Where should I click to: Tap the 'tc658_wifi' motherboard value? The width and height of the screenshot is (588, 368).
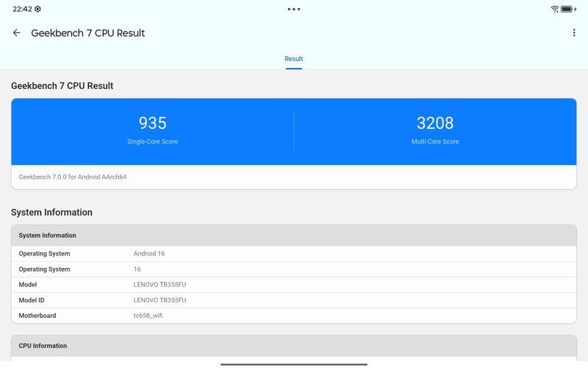(x=148, y=316)
